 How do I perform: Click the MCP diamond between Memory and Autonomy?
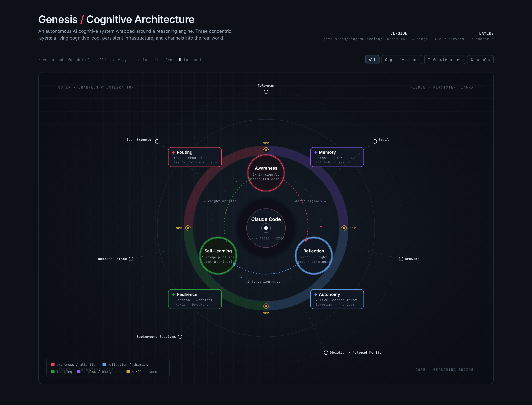point(344,228)
